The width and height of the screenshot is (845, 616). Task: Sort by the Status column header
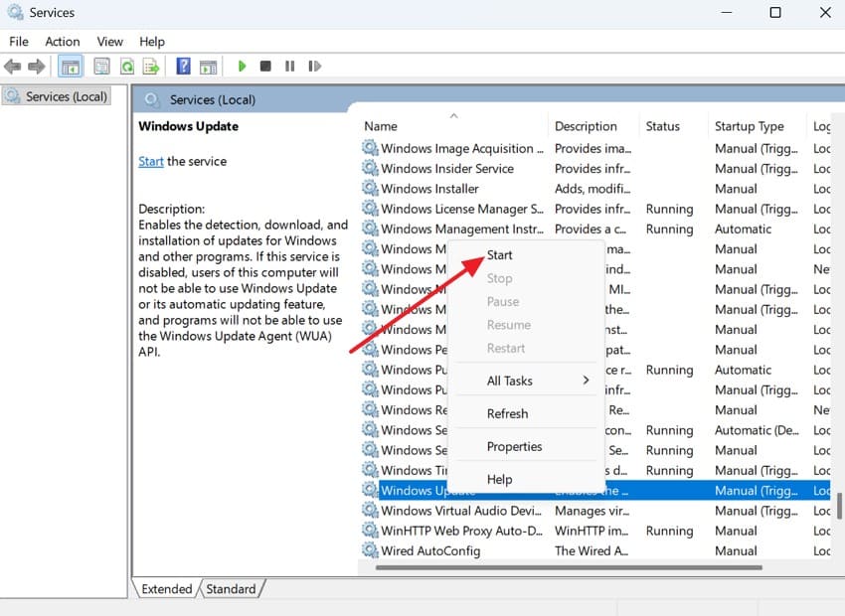[674, 126]
